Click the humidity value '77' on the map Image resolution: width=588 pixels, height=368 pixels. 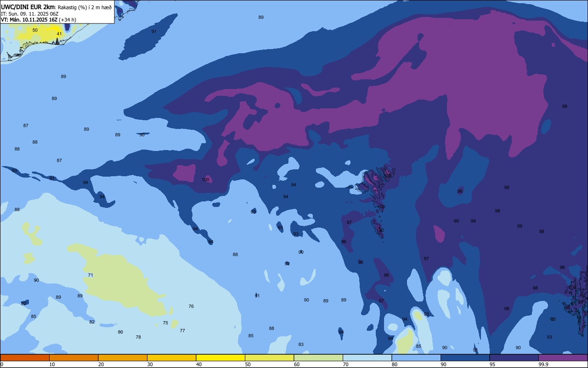pyautogui.click(x=182, y=331)
